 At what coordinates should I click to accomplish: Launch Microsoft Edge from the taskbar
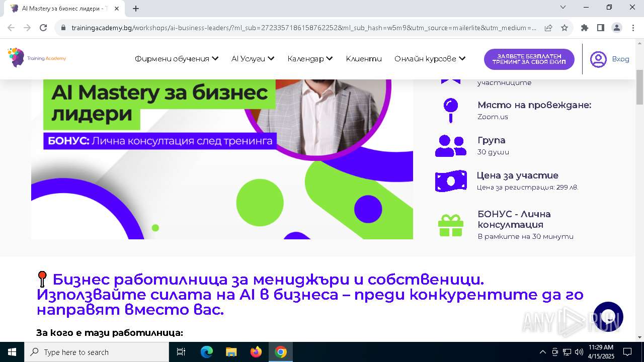pos(207,352)
